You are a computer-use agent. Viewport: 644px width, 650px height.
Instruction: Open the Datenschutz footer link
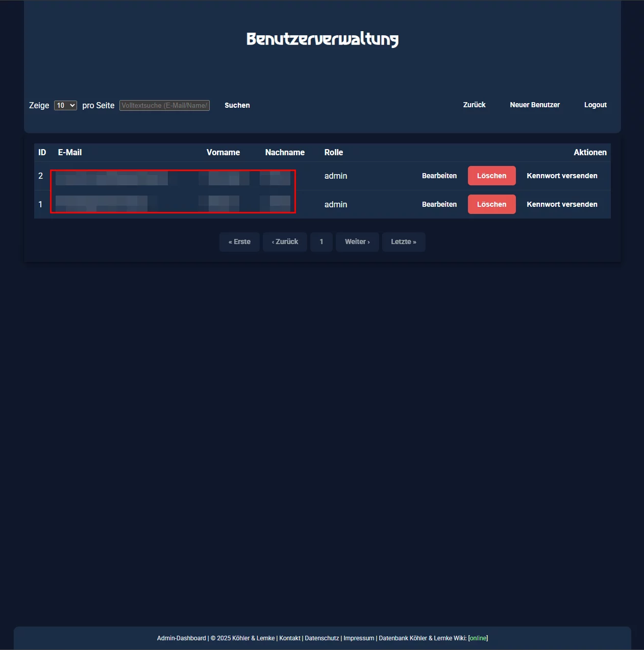coord(321,638)
